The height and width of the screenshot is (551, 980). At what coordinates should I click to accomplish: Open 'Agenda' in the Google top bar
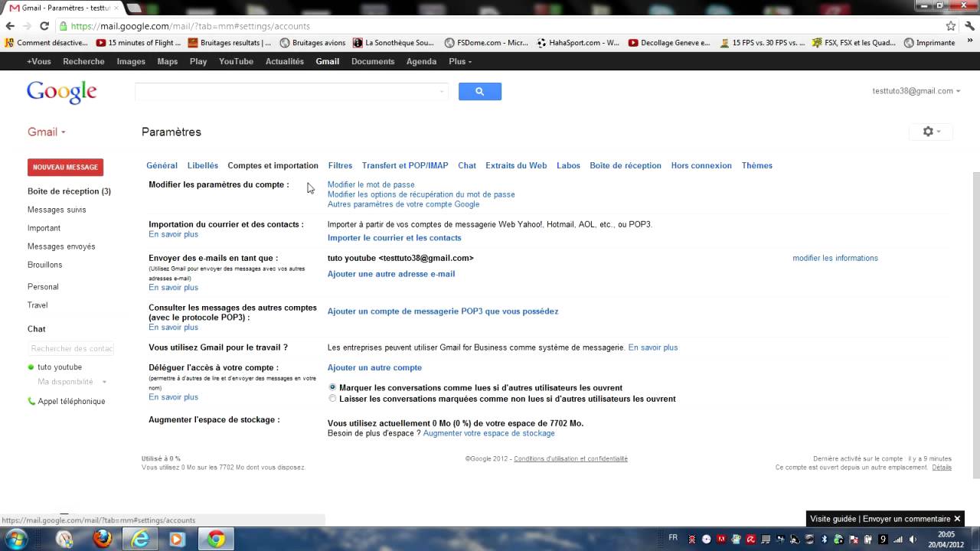pyautogui.click(x=421, y=61)
